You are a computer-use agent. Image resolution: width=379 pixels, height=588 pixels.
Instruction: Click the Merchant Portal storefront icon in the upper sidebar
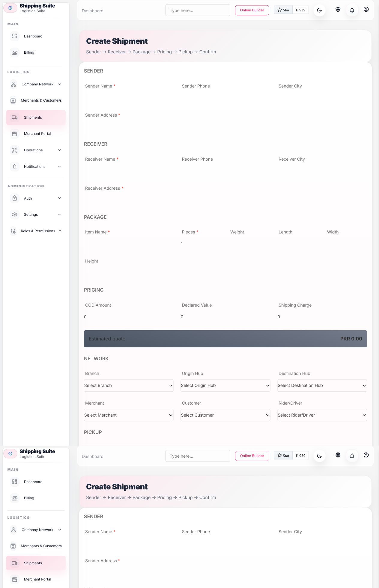click(x=14, y=134)
